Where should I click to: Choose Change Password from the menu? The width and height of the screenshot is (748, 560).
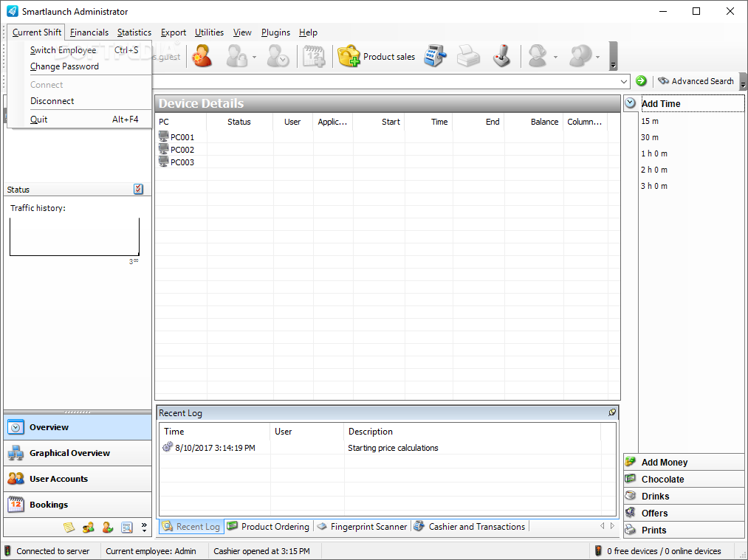pos(80,66)
